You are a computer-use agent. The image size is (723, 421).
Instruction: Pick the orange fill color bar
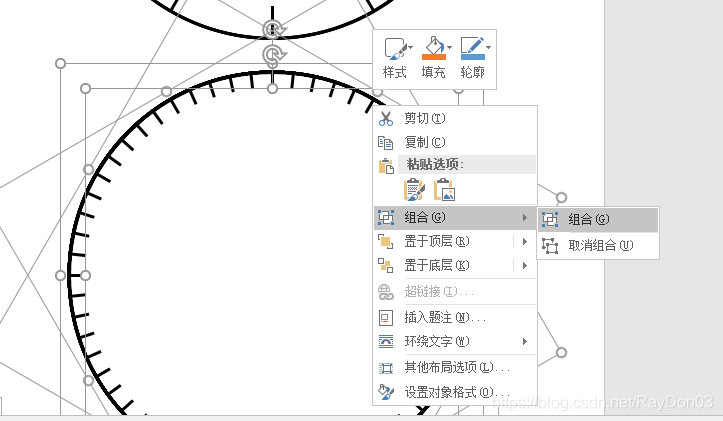(x=434, y=57)
